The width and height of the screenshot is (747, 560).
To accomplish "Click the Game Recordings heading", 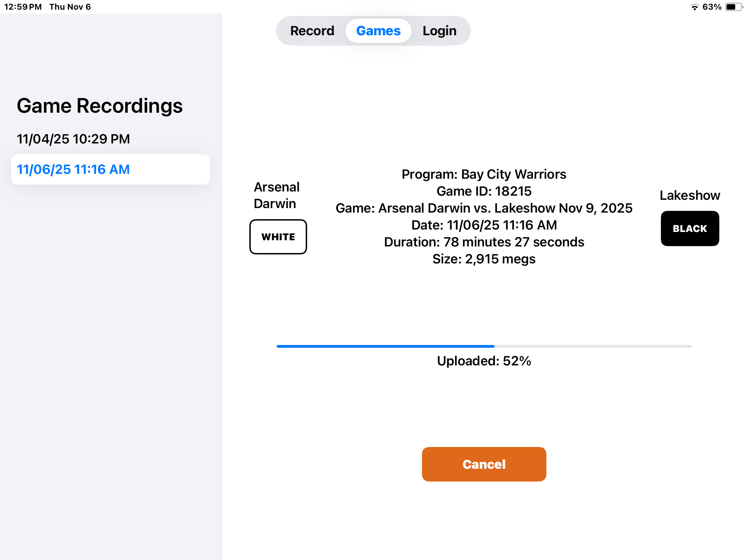I will tap(100, 106).
